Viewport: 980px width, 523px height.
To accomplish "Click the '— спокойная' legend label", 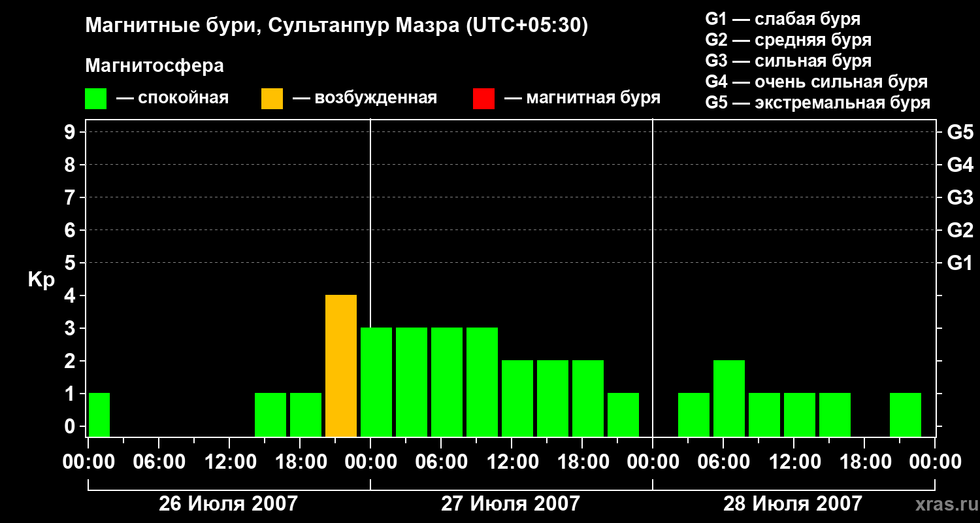I will tap(172, 98).
